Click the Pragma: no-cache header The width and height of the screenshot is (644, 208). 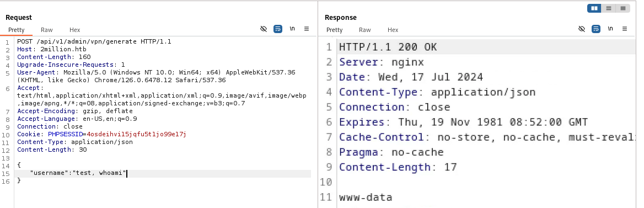coord(391,152)
